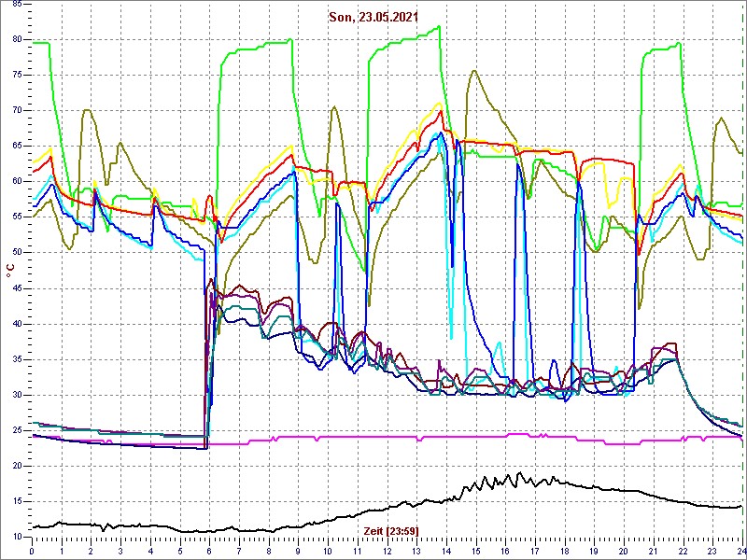Click hour 3 on the time axis
The width and height of the screenshot is (747, 560).
(x=120, y=550)
